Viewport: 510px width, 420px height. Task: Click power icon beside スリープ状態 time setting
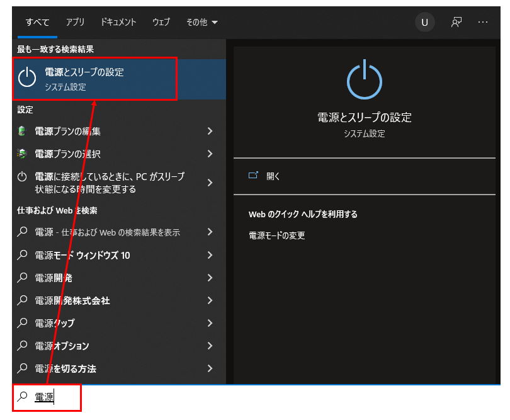22,177
